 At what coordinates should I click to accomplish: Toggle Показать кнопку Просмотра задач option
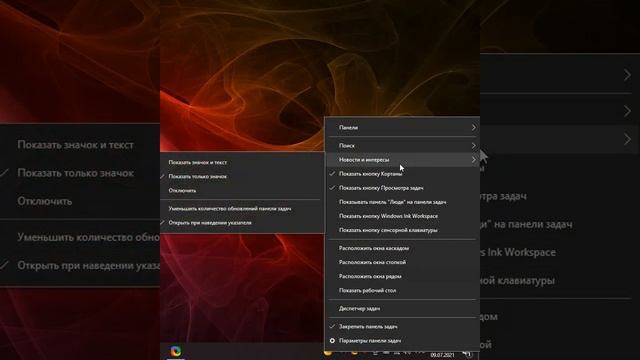tap(402, 188)
